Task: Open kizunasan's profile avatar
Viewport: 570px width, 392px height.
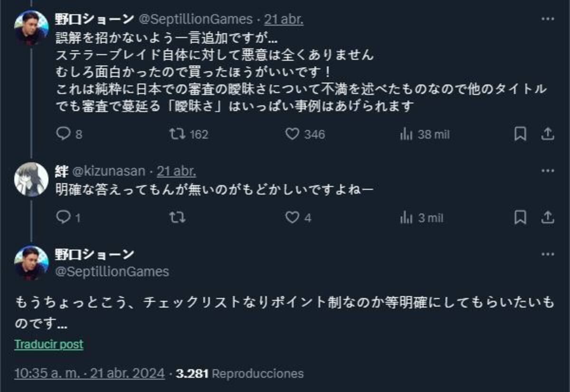Action: (31, 179)
